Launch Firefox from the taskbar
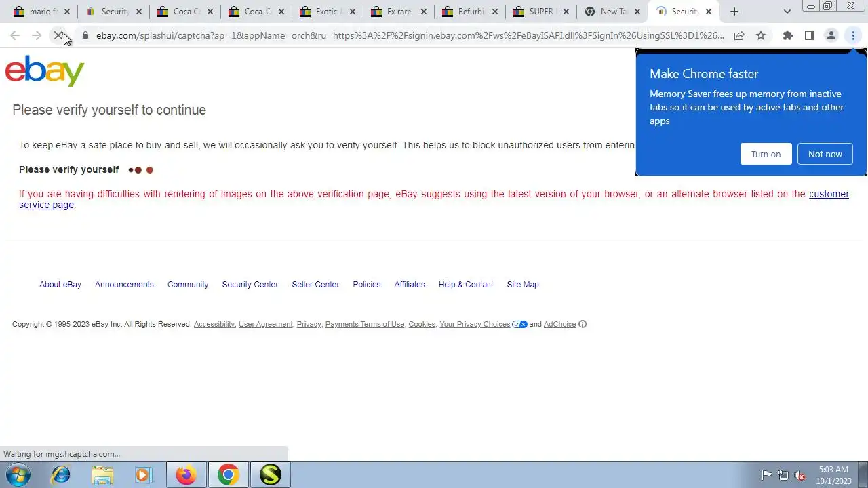Screen dimensions: 868x488 pyautogui.click(x=186, y=475)
